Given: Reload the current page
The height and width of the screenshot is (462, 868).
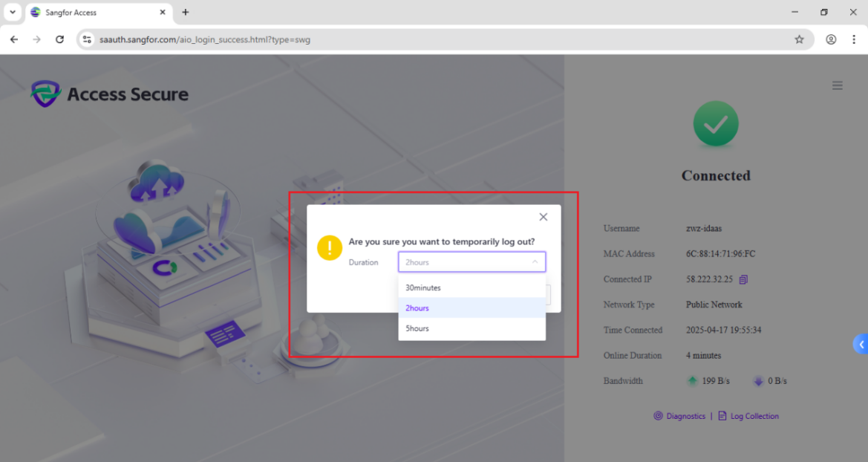Looking at the screenshot, I should [60, 39].
